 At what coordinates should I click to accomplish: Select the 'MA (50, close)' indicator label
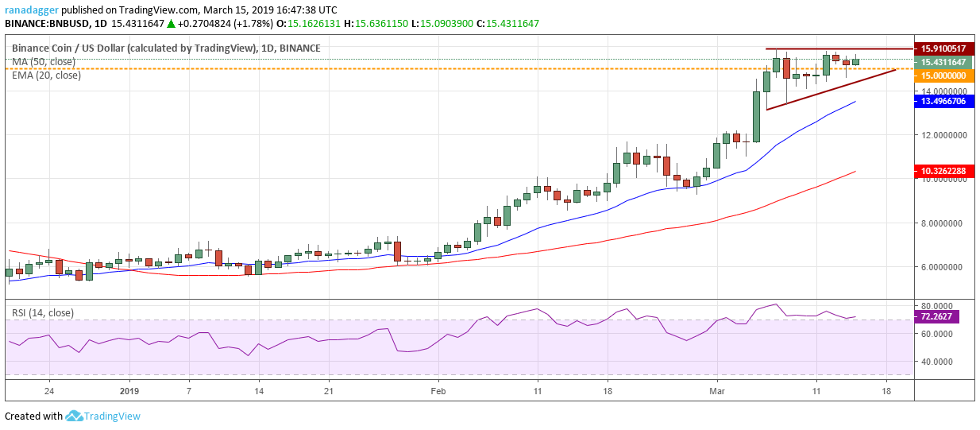pyautogui.click(x=43, y=62)
